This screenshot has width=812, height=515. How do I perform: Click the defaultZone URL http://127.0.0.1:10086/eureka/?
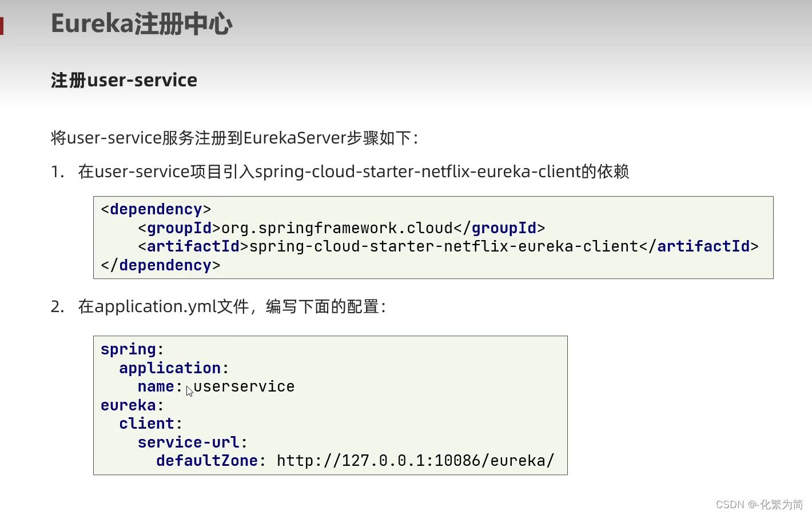pos(416,461)
